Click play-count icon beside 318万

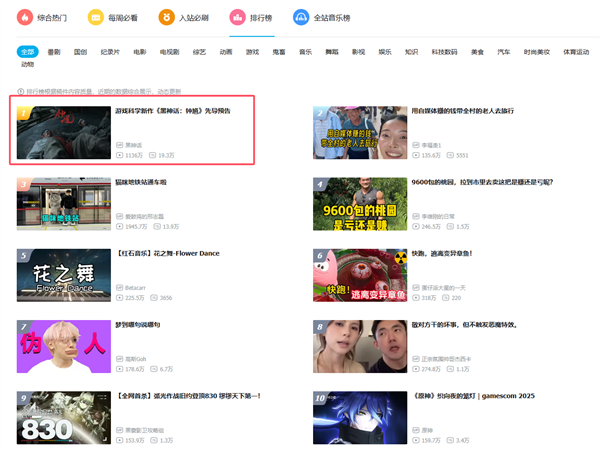[x=416, y=298]
